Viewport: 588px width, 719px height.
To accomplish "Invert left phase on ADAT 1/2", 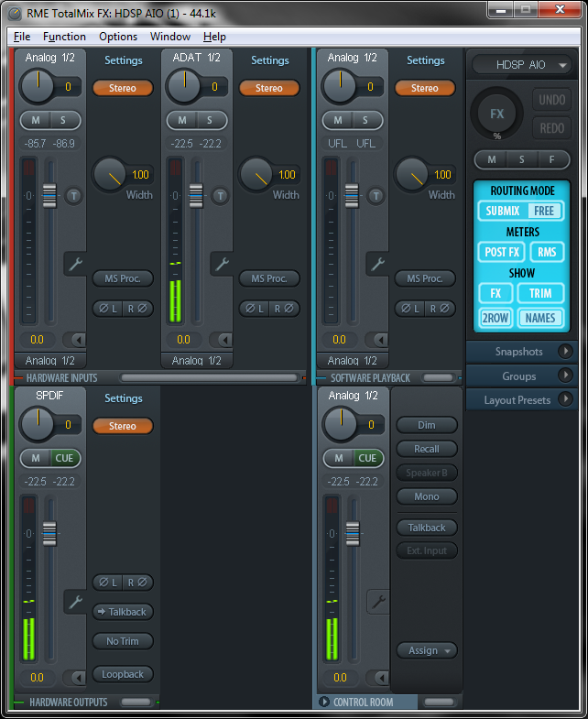I will [x=255, y=309].
